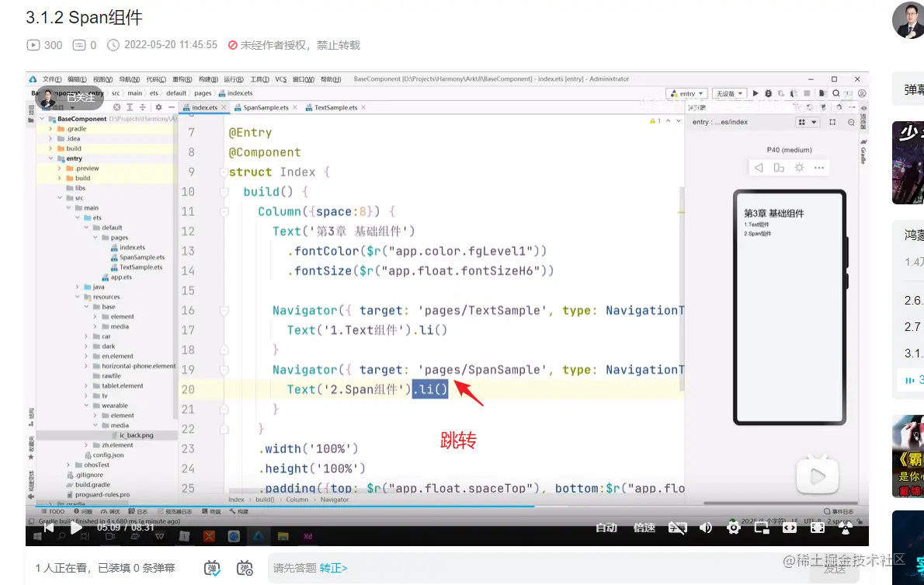Seek on the video progress bar

[446, 506]
